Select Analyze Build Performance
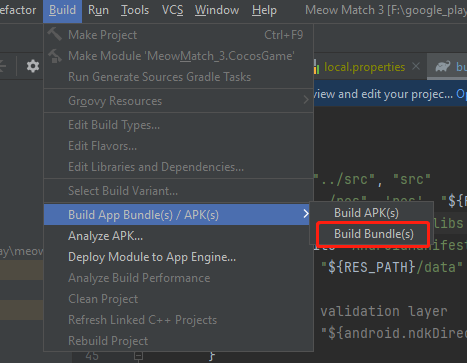The width and height of the screenshot is (467, 363). (178, 278)
